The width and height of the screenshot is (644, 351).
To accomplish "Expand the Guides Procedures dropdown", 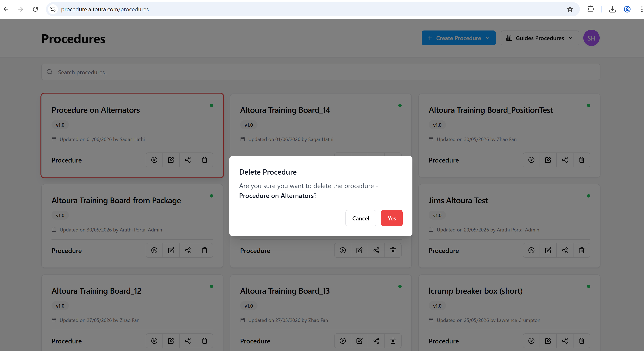I will pyautogui.click(x=540, y=38).
